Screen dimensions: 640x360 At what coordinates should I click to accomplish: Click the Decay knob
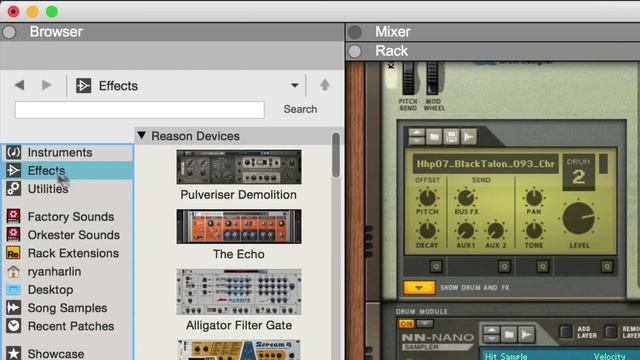pyautogui.click(x=427, y=231)
